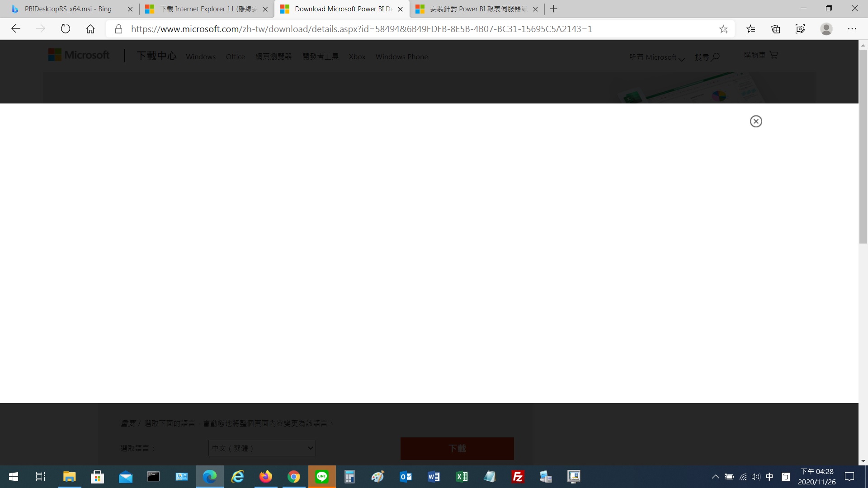Click the Microsoft logo

click(79, 55)
